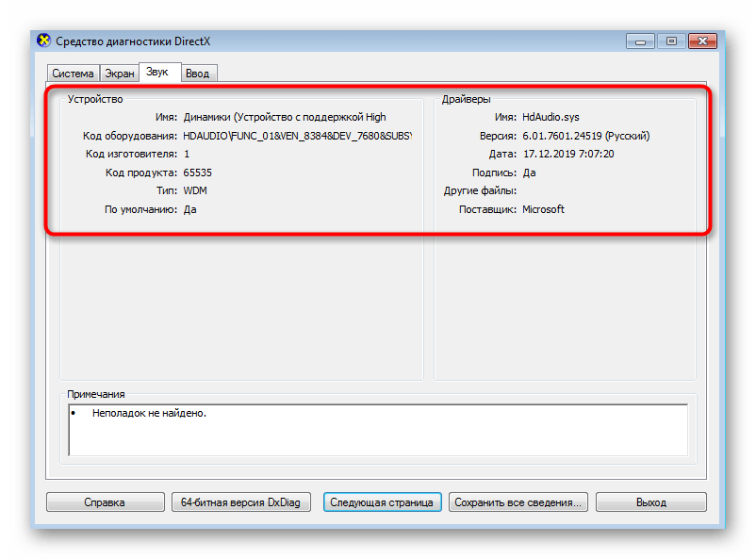The width and height of the screenshot is (756, 559).
Task: Click Сохранить все сведения button
Action: click(x=518, y=502)
